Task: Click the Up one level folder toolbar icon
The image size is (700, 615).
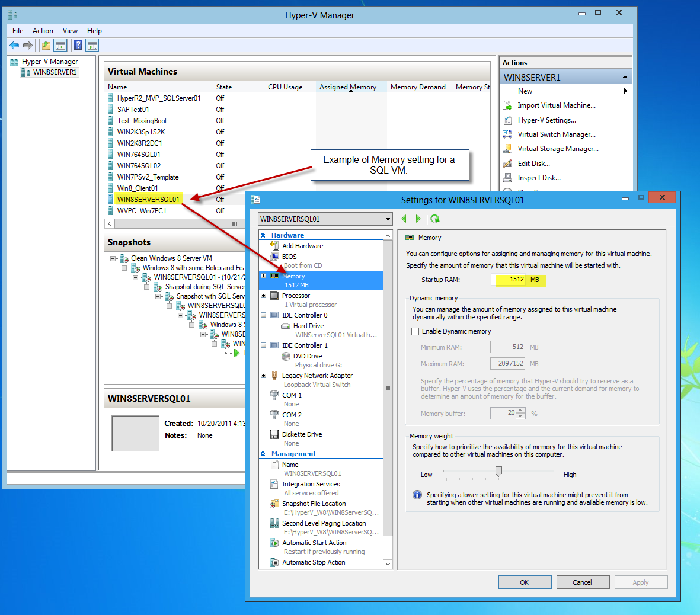Action: coord(46,45)
